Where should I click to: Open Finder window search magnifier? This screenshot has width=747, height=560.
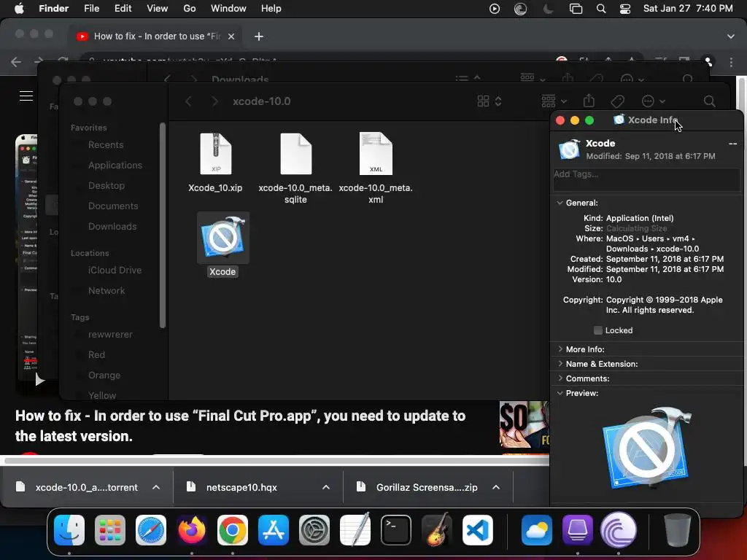coord(709,101)
